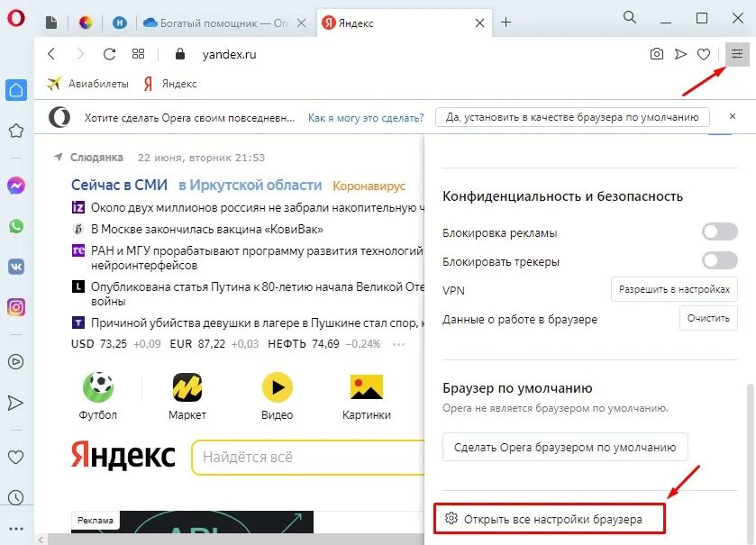Screen dimensions: 756x545
Task: Expand more quotes with the three dots
Action: click(x=399, y=344)
